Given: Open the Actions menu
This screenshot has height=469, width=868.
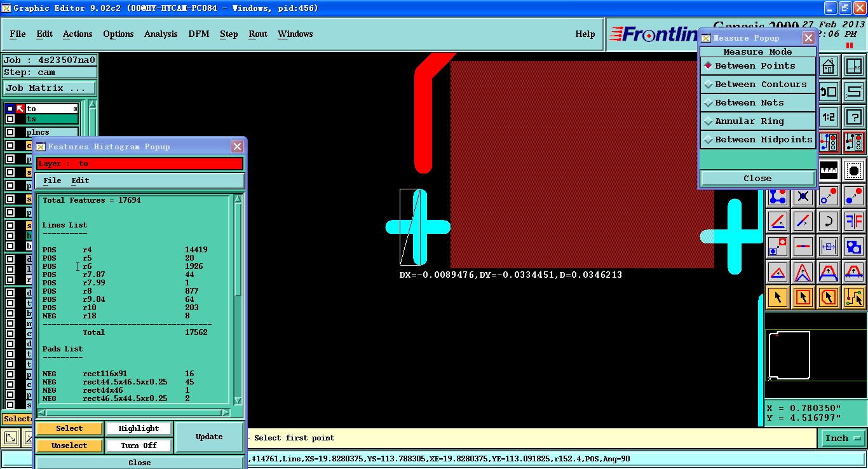Looking at the screenshot, I should click(78, 34).
